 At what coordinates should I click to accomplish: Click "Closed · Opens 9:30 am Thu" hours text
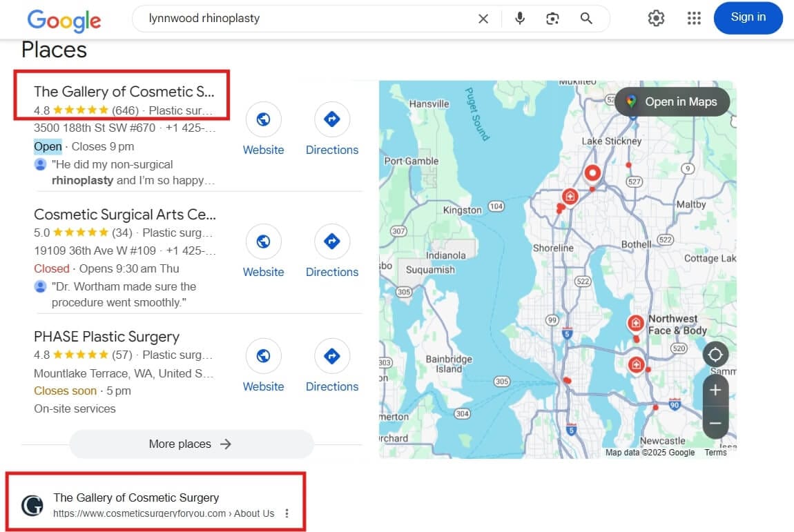[x=106, y=269]
